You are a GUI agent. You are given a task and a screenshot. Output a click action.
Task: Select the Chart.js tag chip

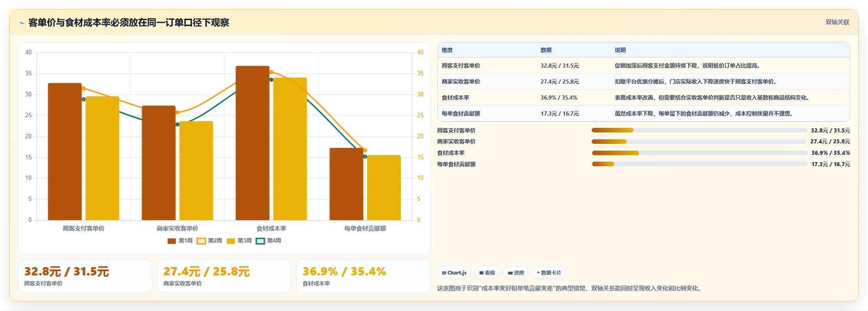tap(454, 273)
